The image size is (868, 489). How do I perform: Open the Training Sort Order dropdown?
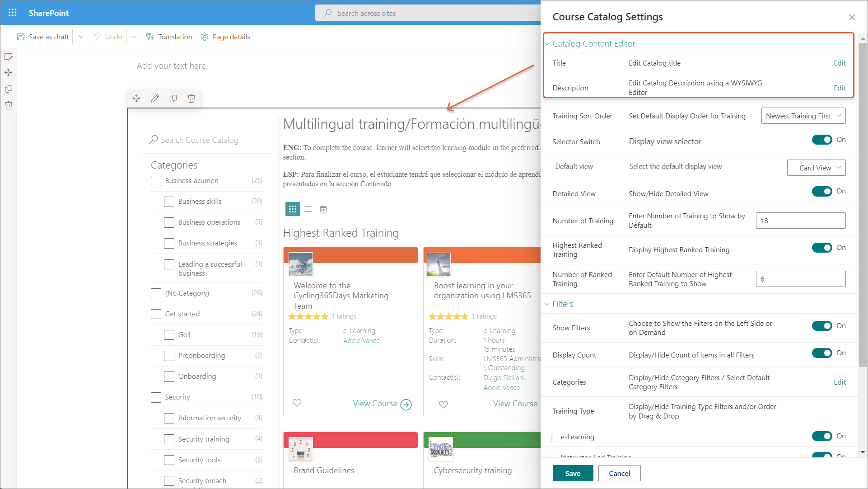(x=803, y=116)
